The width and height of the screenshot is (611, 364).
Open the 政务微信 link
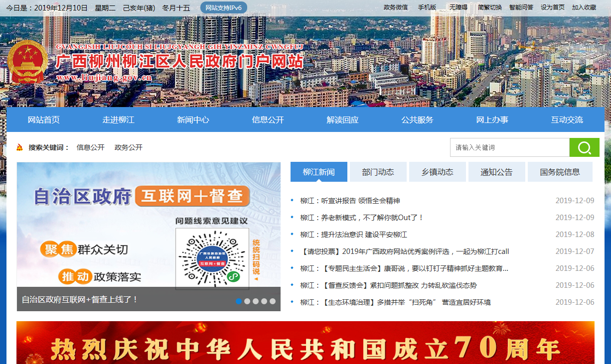396,7
